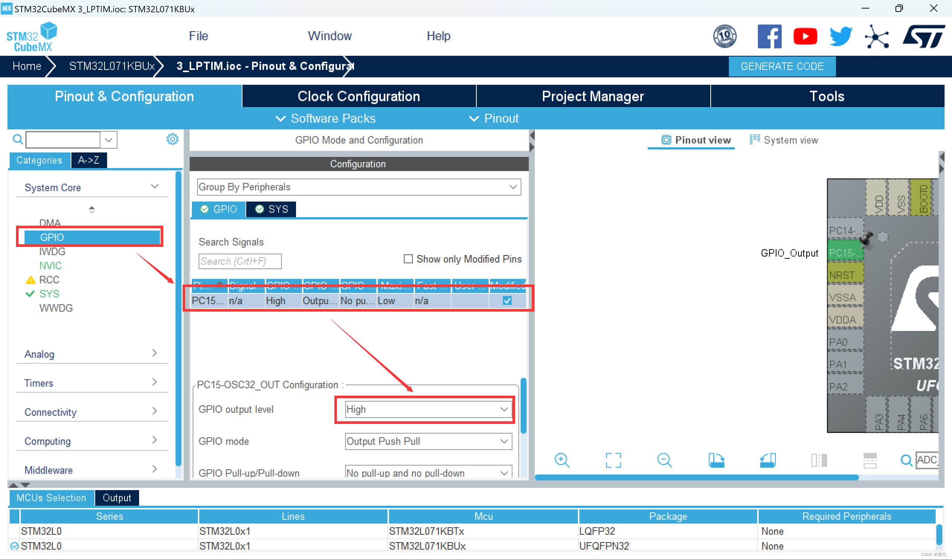This screenshot has width=952, height=560.
Task: Click the GENERATE CODE button
Action: pos(782,67)
